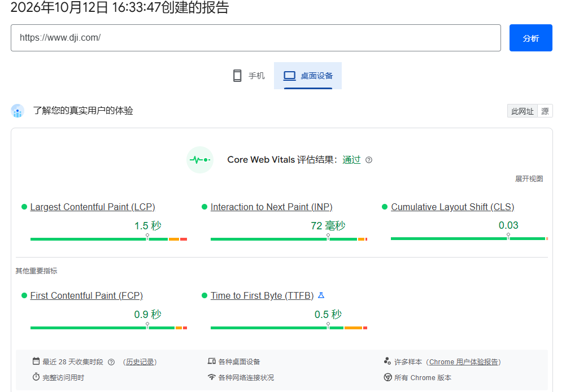Click the TTFB experimental flask icon
The width and height of the screenshot is (579, 392).
coord(321,295)
